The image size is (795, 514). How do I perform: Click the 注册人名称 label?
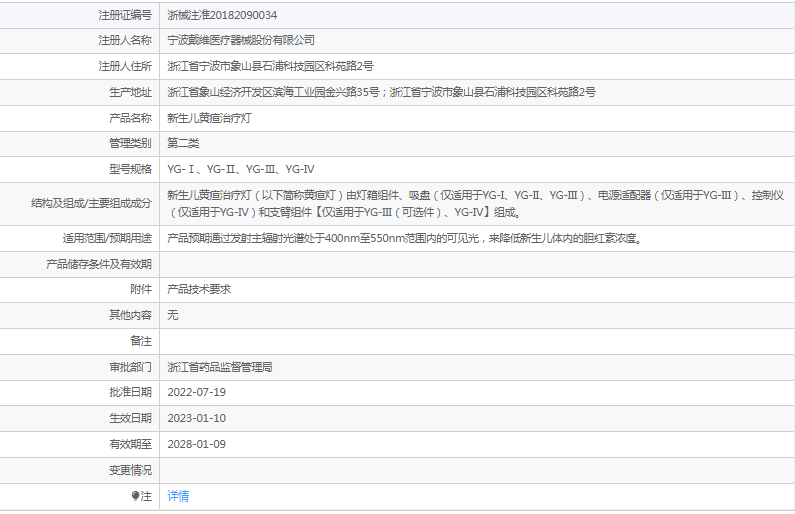click(125, 40)
